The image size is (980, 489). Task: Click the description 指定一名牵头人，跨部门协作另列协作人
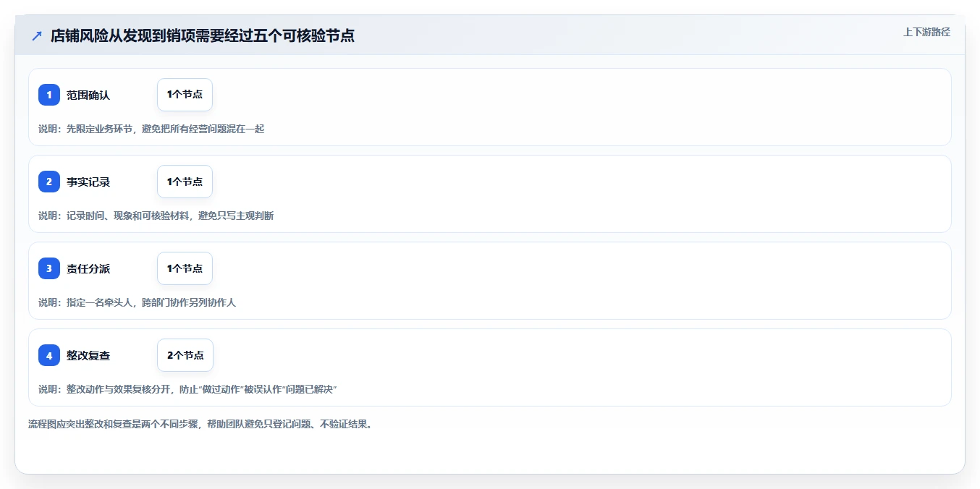[x=151, y=302]
